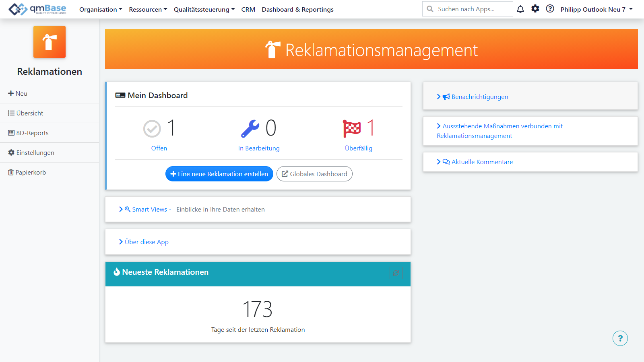Open the Philipp Outlook Neu 7 user menu
This screenshot has height=362, width=644.
[597, 9]
